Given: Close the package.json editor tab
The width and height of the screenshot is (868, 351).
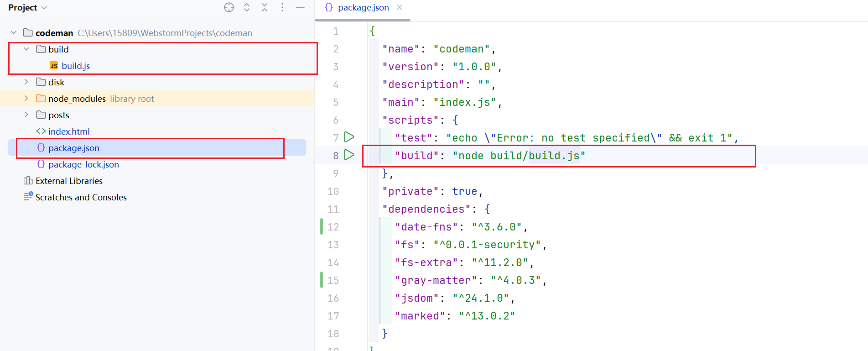Looking at the screenshot, I should tap(400, 7).
